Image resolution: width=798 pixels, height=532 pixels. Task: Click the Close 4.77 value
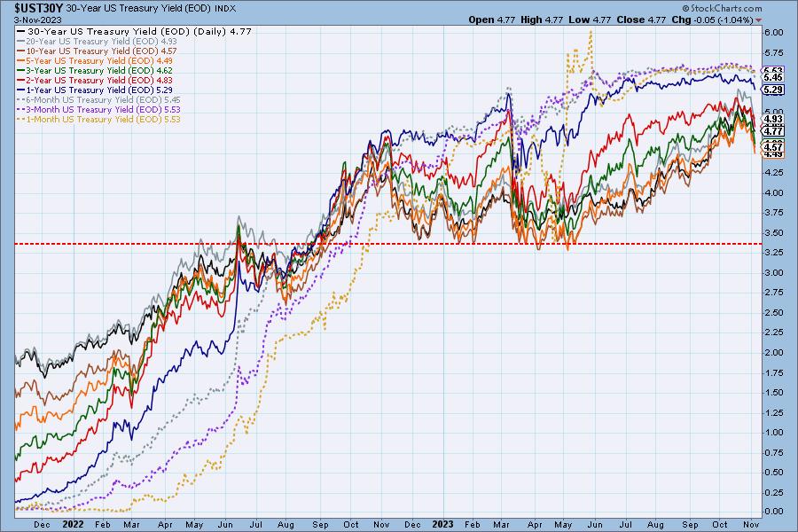[x=641, y=20]
